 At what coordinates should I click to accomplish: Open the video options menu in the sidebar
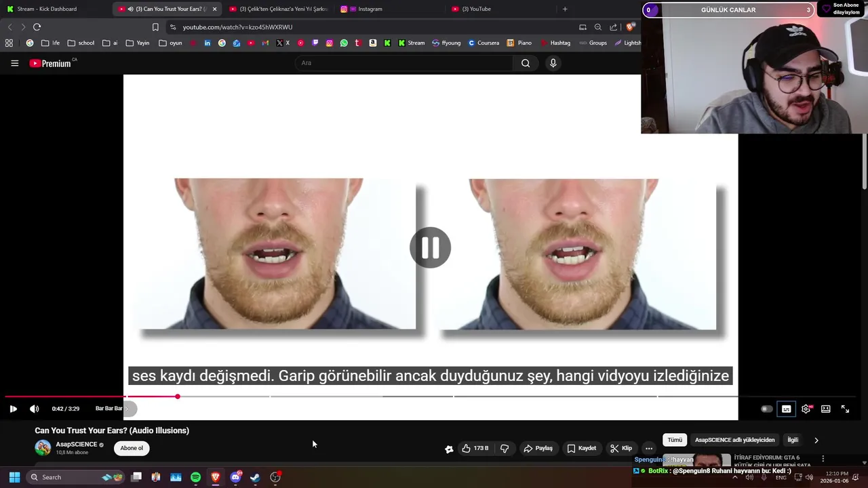pyautogui.click(x=823, y=459)
